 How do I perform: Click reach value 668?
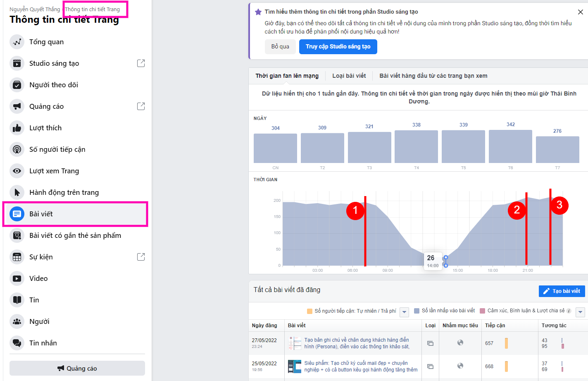point(489,367)
